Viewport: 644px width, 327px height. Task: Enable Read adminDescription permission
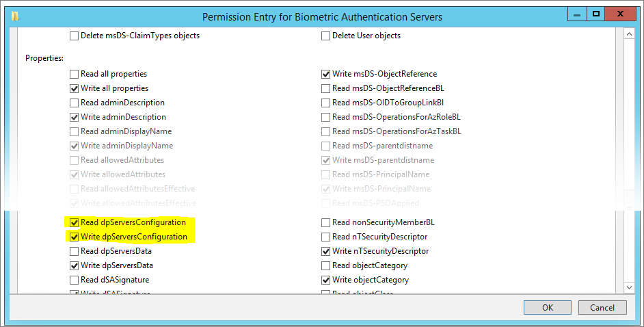pyautogui.click(x=74, y=103)
